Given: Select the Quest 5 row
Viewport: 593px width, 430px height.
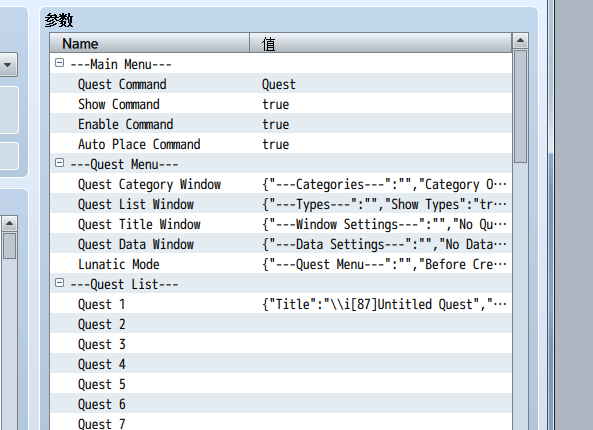Looking at the screenshot, I should [281, 384].
